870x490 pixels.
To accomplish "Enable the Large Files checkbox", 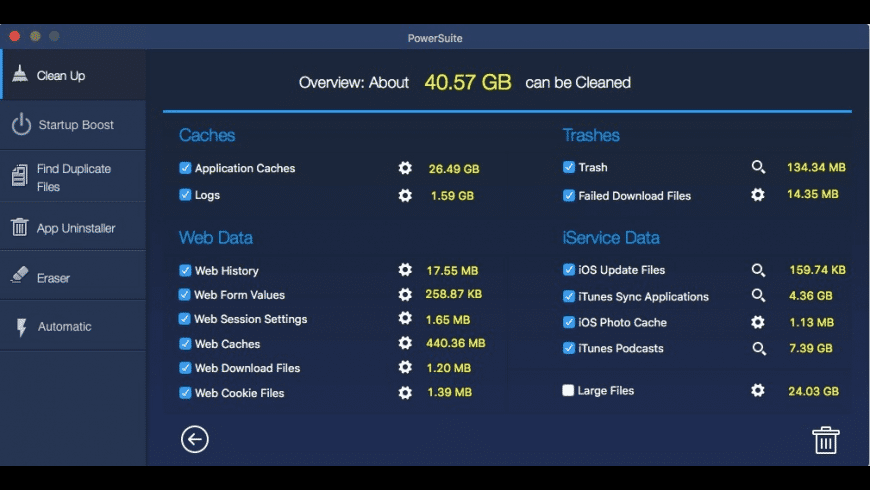I will click(568, 391).
